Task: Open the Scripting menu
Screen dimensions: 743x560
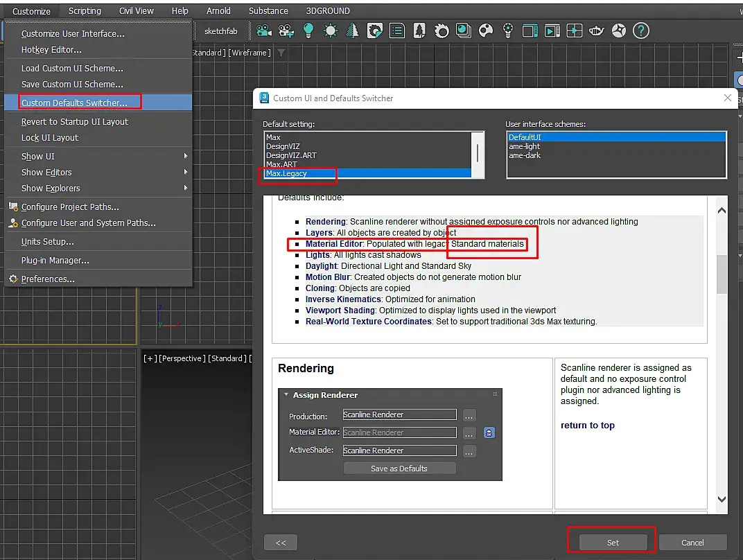Action: [x=85, y=11]
